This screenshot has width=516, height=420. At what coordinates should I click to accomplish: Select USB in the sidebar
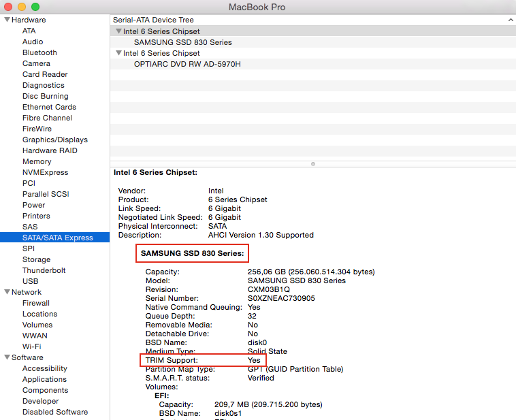30,281
